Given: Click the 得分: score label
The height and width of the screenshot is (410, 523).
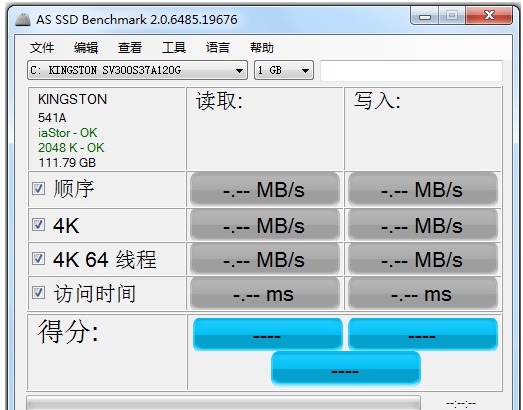Looking at the screenshot, I should pyautogui.click(x=68, y=332).
